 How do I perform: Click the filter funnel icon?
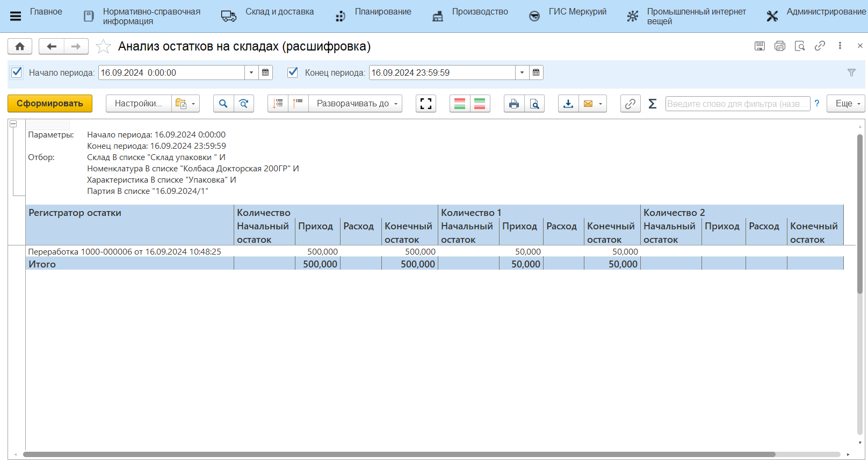(x=851, y=73)
